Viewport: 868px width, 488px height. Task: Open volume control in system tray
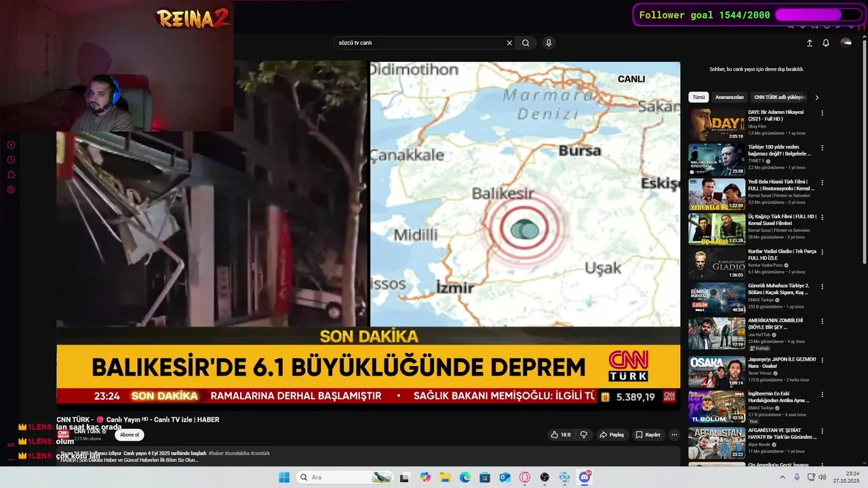pos(823,477)
